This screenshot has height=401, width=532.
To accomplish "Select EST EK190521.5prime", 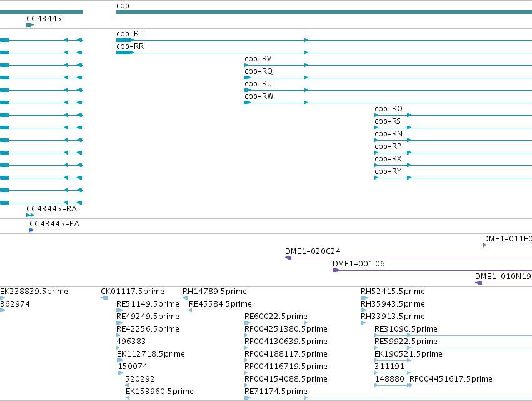I will coord(408,355).
